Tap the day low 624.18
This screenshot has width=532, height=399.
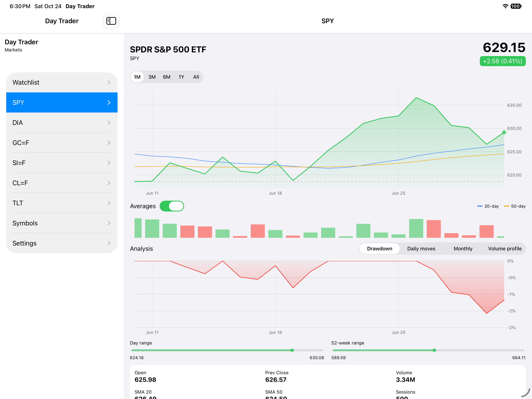coord(137,358)
